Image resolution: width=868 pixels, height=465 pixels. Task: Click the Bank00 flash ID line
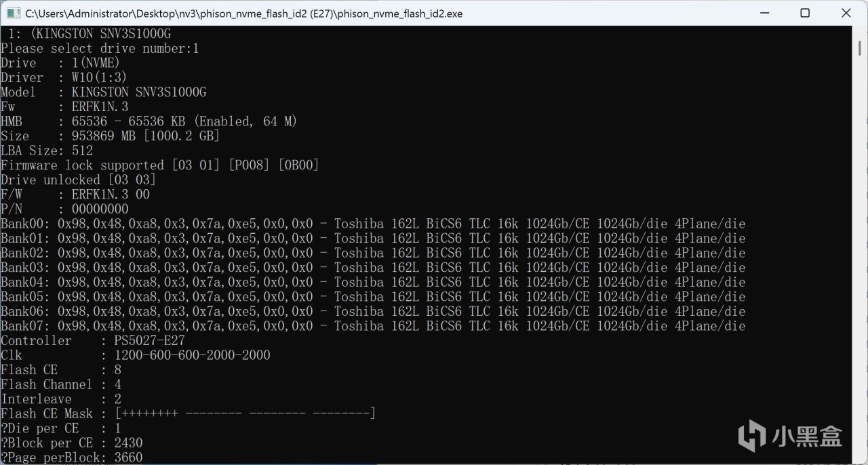tap(373, 224)
